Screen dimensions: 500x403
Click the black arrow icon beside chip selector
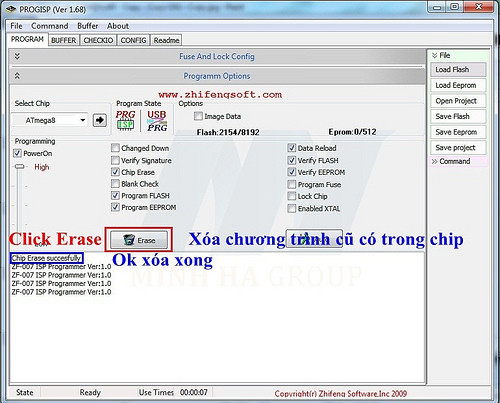point(100,120)
